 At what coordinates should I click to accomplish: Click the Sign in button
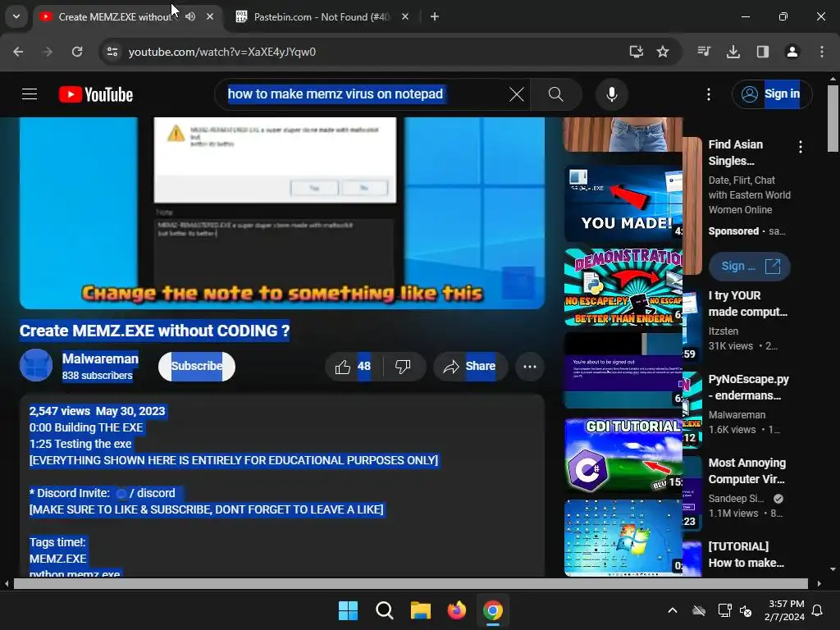772,94
